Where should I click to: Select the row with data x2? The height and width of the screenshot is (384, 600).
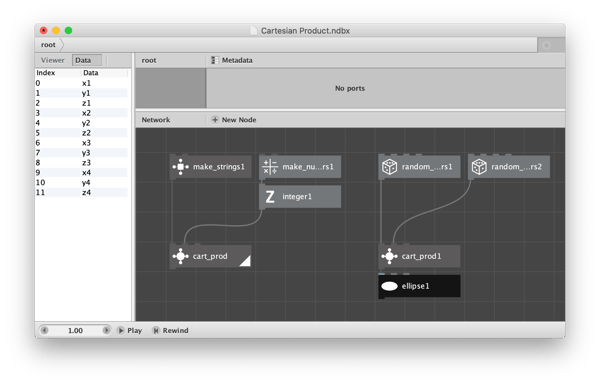coord(82,113)
